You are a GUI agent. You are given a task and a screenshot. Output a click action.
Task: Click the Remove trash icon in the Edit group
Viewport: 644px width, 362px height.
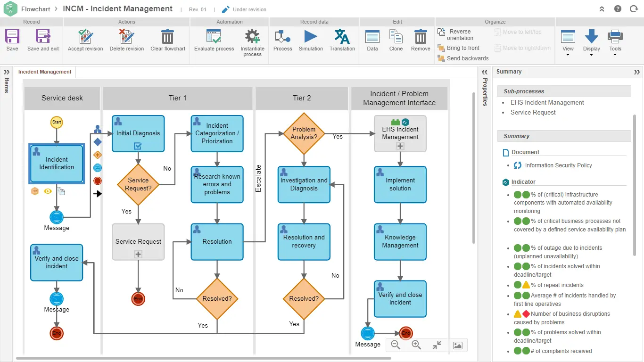[421, 37]
